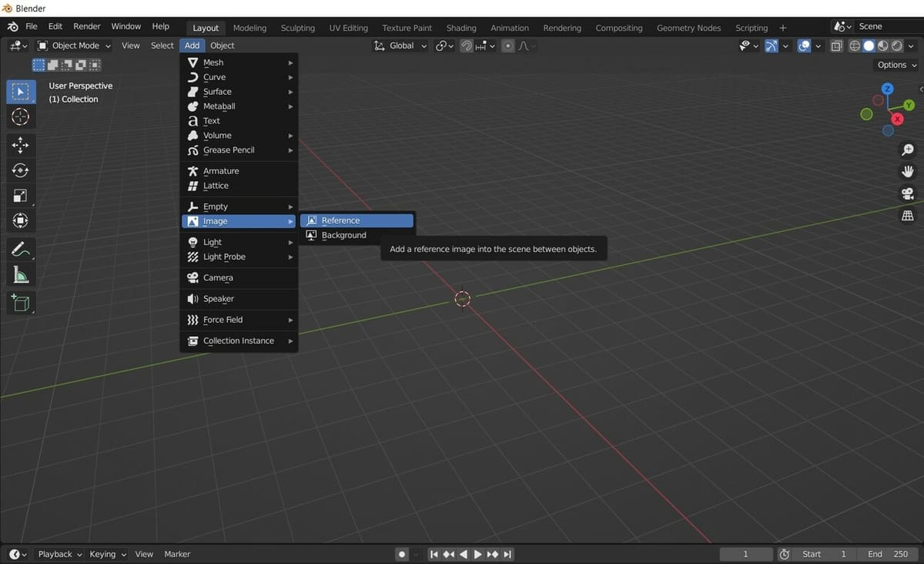Image resolution: width=924 pixels, height=564 pixels.
Task: Click the Blender logo menu icon
Action: click(x=13, y=26)
